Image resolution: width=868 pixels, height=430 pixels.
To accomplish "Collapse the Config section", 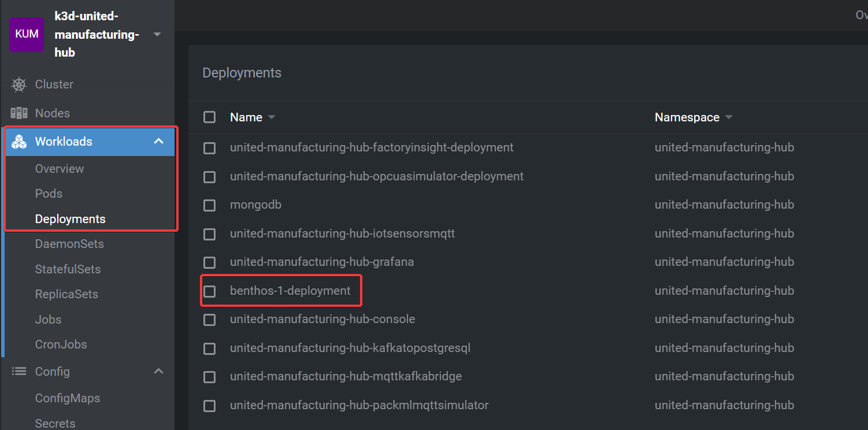I will click(158, 372).
